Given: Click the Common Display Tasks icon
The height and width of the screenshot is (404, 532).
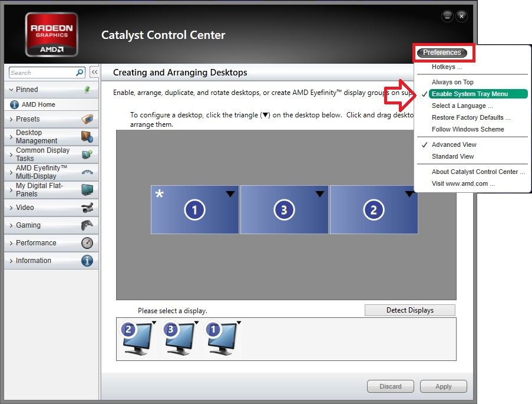Looking at the screenshot, I should 87,155.
